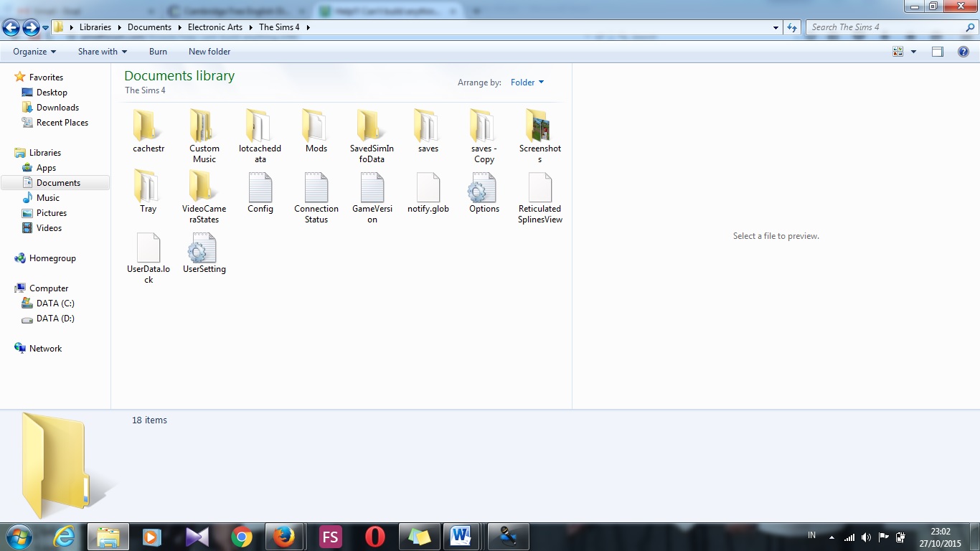The height and width of the screenshot is (551, 980).
Task: Open the Pictures library
Action: point(52,213)
